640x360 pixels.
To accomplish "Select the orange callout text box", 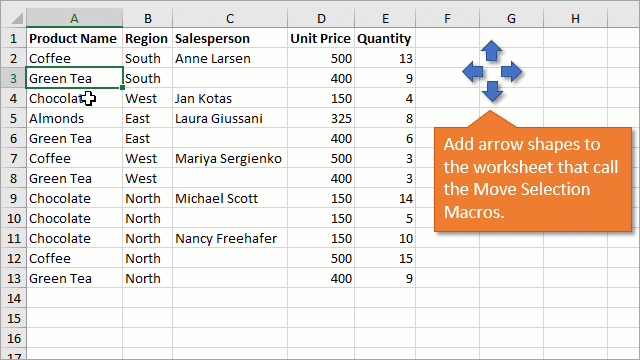I will click(x=533, y=179).
